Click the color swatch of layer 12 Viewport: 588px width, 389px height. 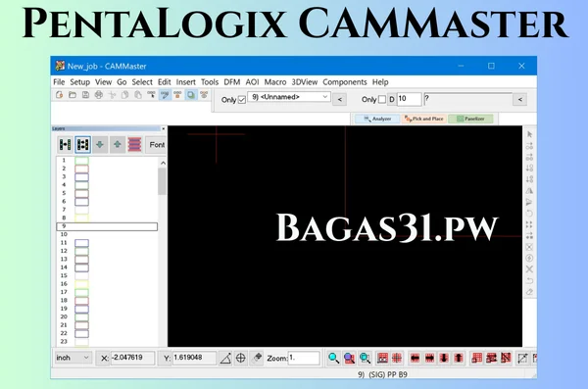click(x=81, y=251)
